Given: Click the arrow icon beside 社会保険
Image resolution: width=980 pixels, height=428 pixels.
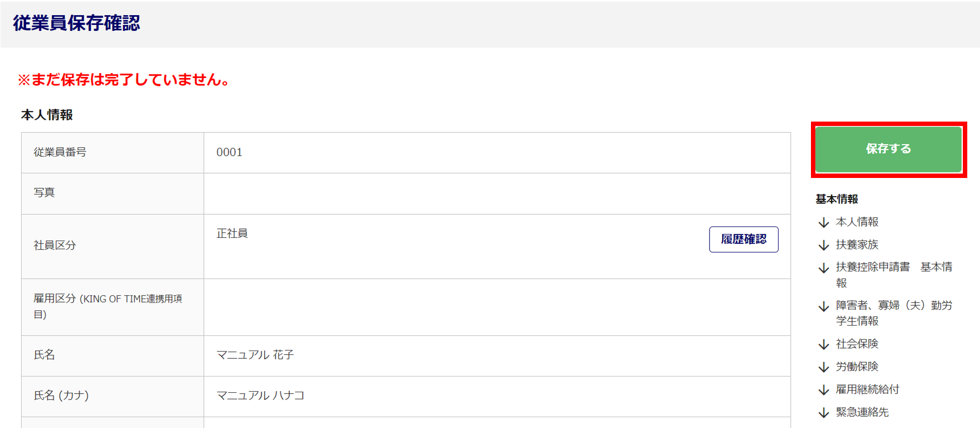Looking at the screenshot, I should tap(824, 345).
